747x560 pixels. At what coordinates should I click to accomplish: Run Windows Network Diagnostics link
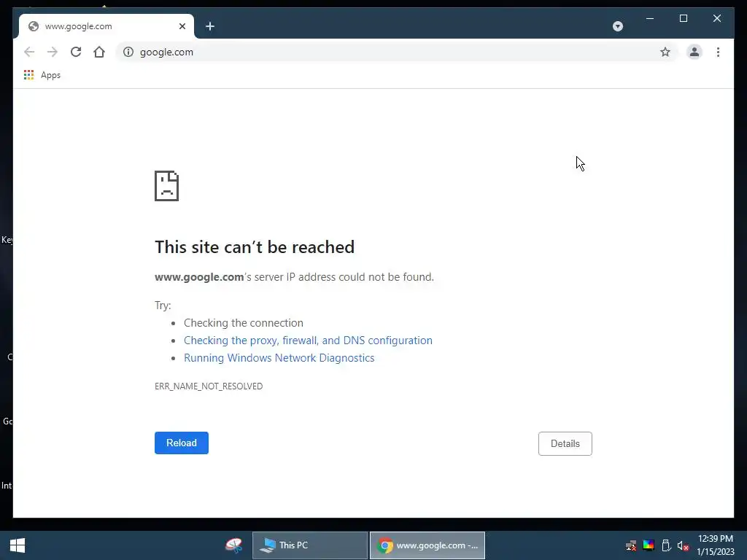pos(279,357)
